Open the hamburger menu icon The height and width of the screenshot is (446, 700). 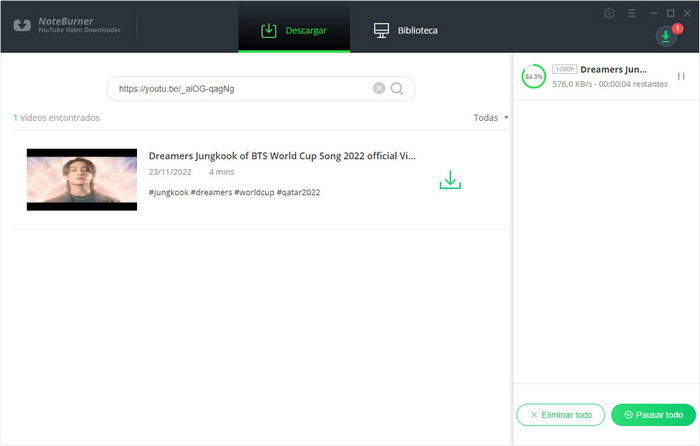(631, 13)
